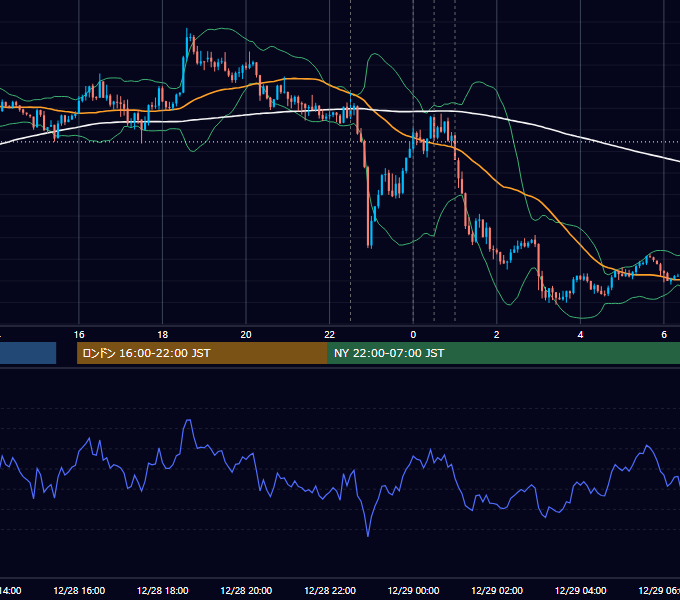This screenshot has height=600, width=680.
Task: Click the 18 hour label on time axis
Action: (x=163, y=335)
